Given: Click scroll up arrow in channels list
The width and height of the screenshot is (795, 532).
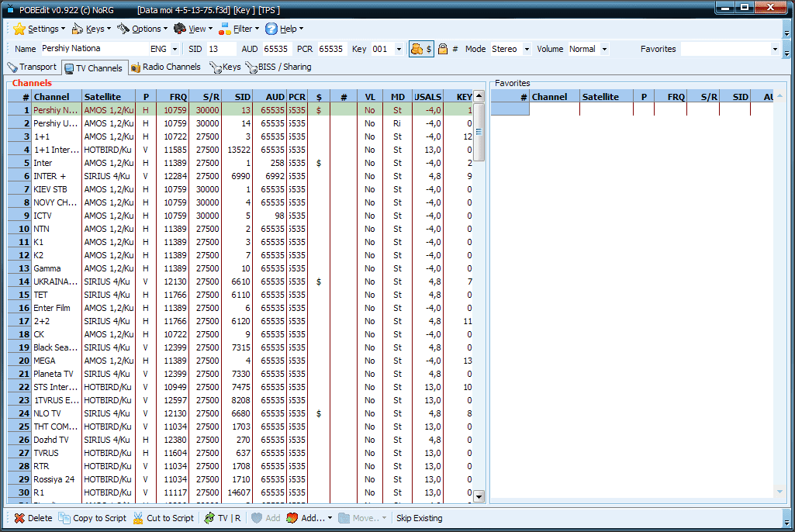Looking at the screenshot, I should pyautogui.click(x=479, y=96).
